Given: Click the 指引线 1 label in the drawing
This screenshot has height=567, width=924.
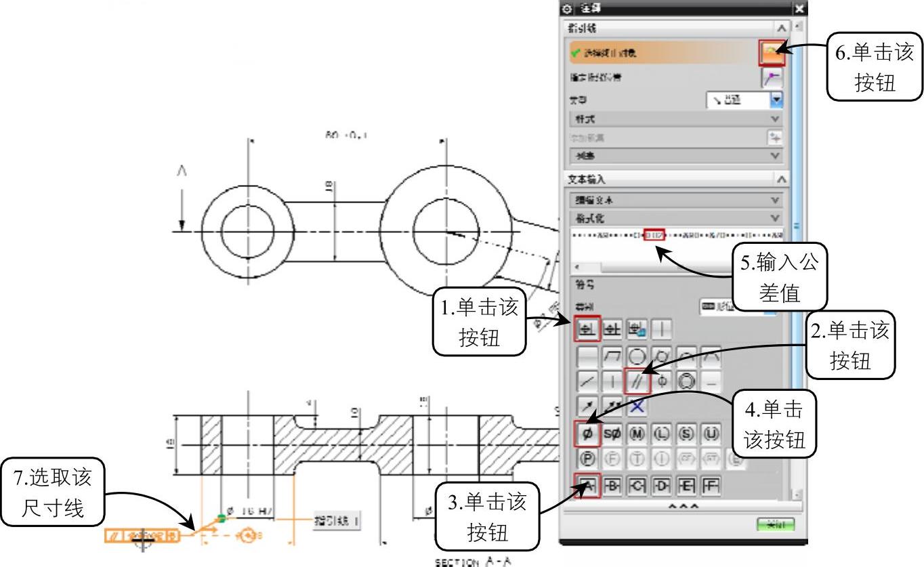Looking at the screenshot, I should (x=336, y=520).
